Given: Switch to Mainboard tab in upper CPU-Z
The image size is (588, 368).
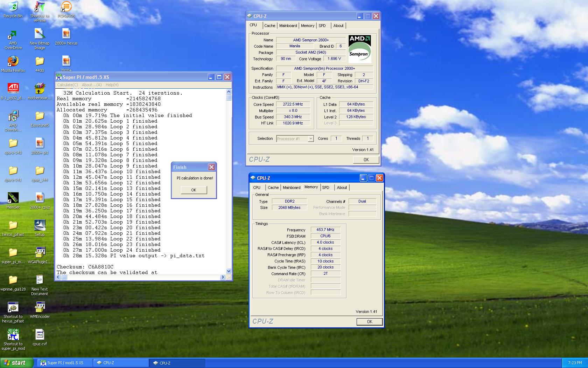Looking at the screenshot, I should [x=288, y=26].
